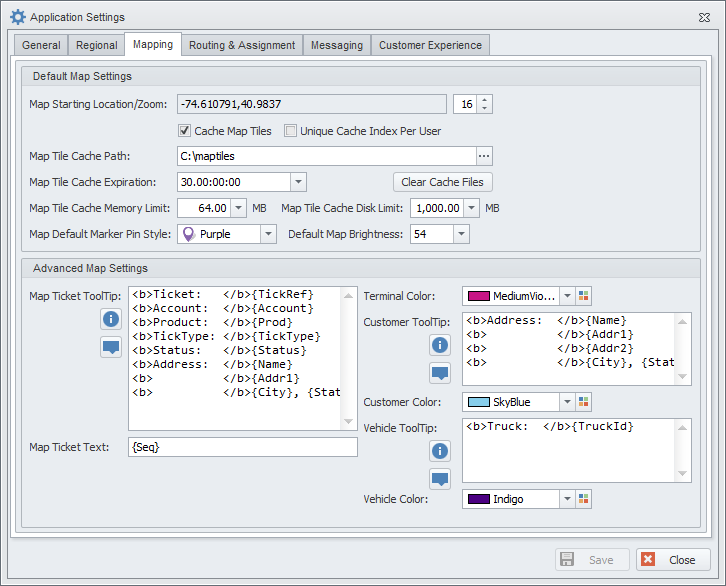Click the 64.00 memory limit value
This screenshot has height=586, width=726.
(x=213, y=208)
